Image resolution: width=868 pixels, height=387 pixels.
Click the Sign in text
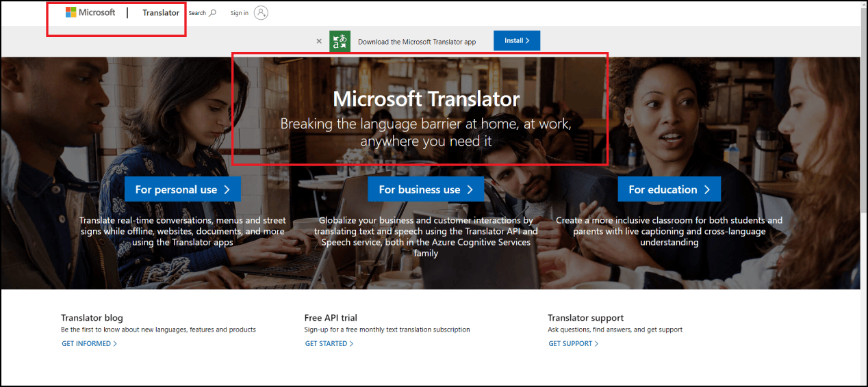click(240, 13)
